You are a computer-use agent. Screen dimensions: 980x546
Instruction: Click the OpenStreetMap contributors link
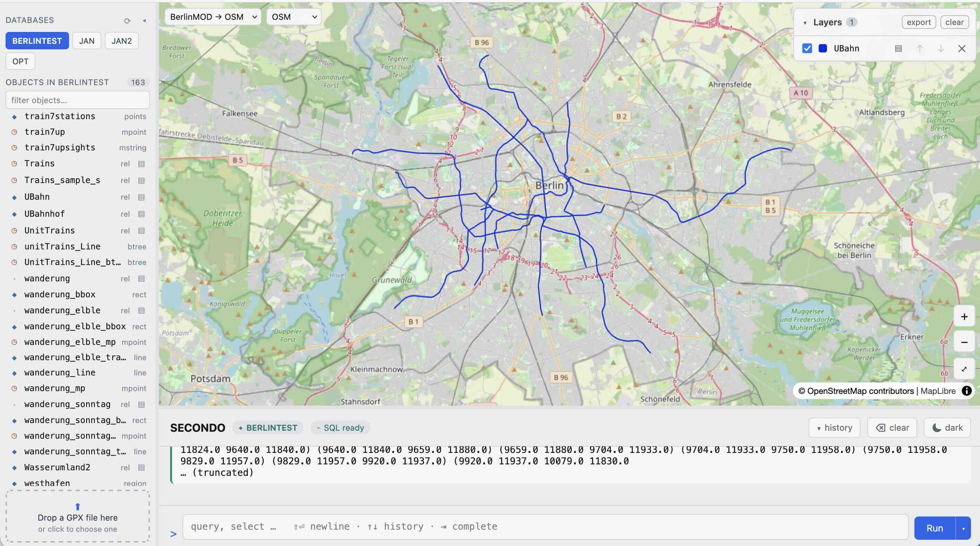(860, 391)
